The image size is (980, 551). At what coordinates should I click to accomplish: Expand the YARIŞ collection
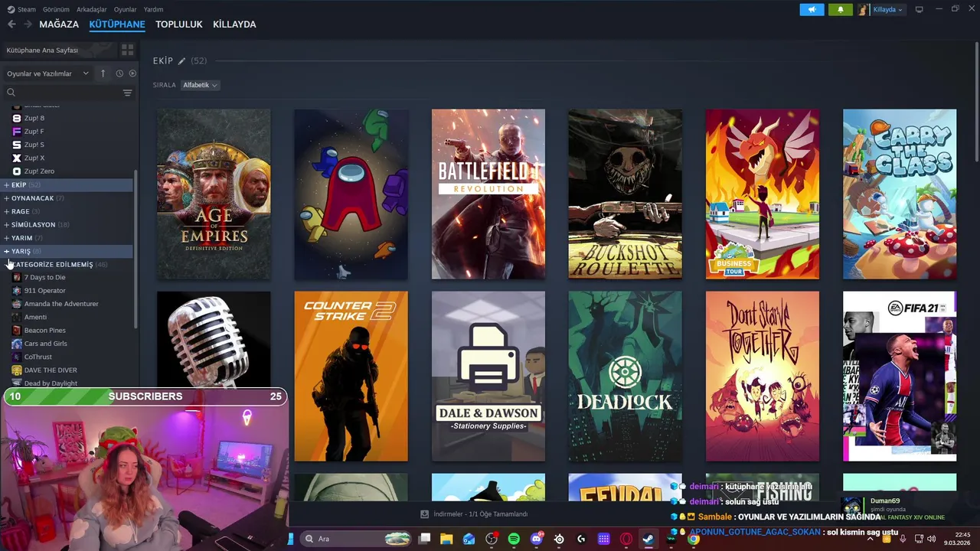pyautogui.click(x=6, y=251)
